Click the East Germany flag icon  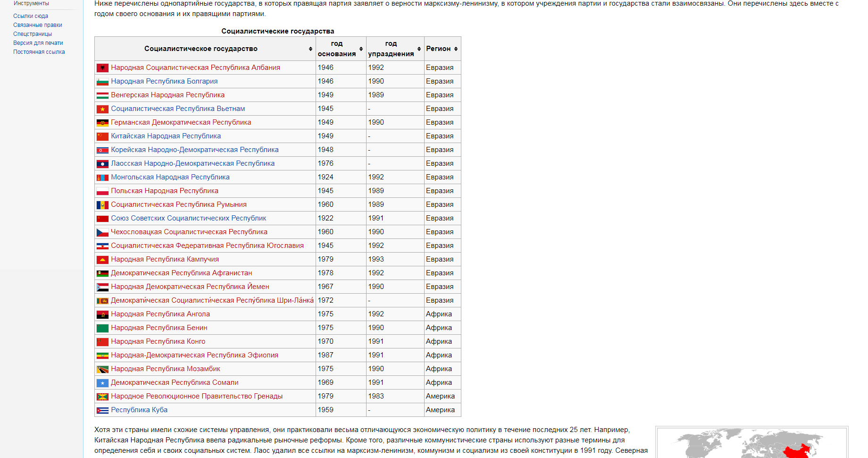pyautogui.click(x=102, y=123)
